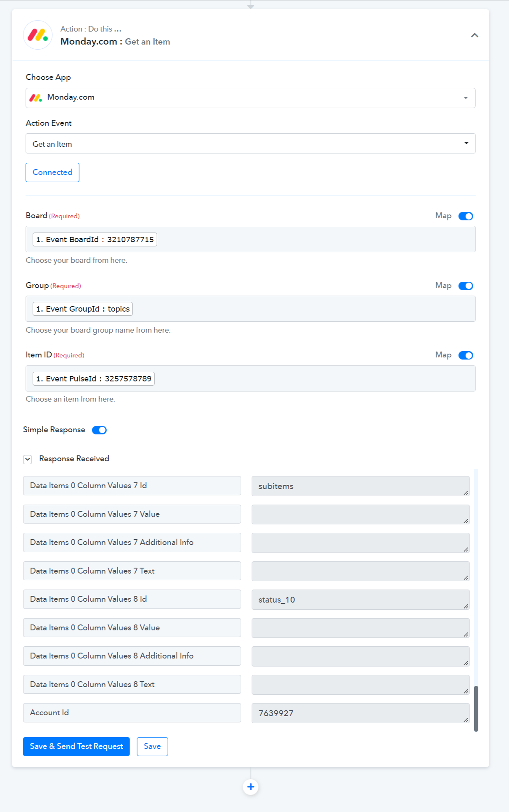Click the 'Choose your board from here.' hint
The width and height of the screenshot is (509, 812).
[x=76, y=260]
